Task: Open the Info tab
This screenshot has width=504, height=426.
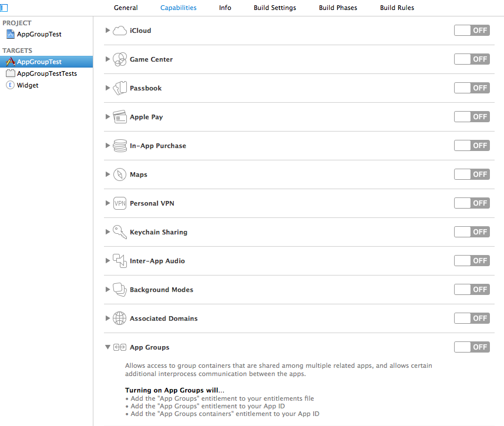Action: coord(225,8)
